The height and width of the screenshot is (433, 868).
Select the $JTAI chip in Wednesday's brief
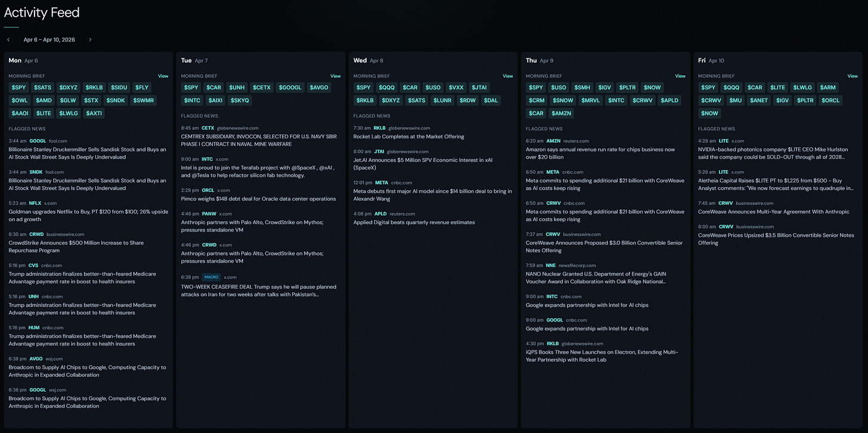pos(479,88)
